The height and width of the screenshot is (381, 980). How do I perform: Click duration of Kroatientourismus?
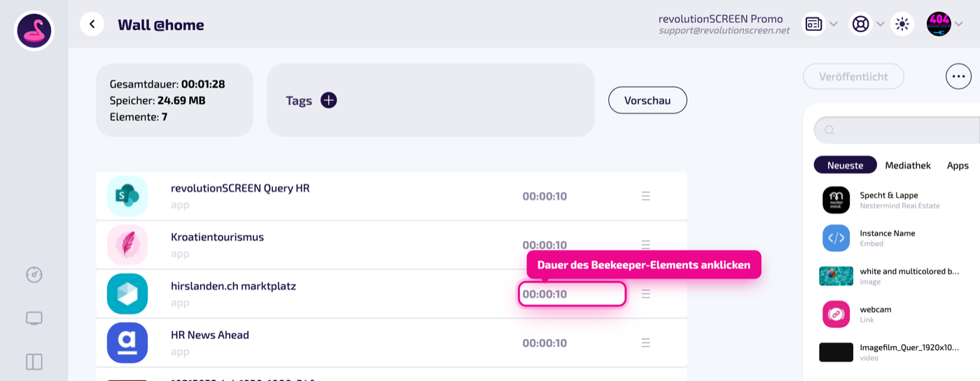click(545, 245)
